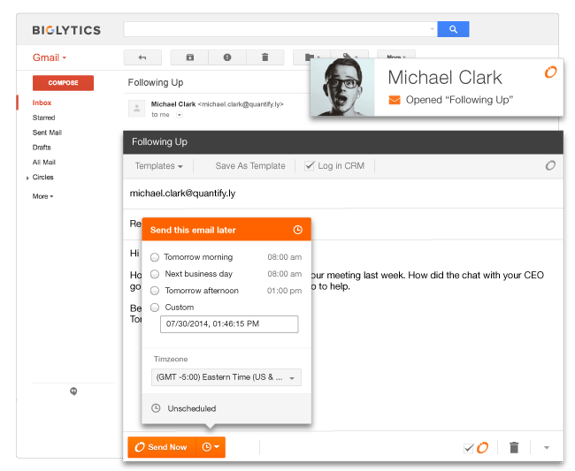Click the clock icon beside Unscheduled
The image size is (575, 471).
click(x=156, y=408)
